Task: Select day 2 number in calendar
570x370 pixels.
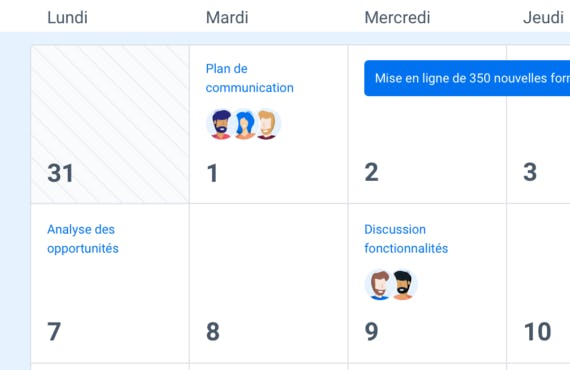Action: coord(371,172)
